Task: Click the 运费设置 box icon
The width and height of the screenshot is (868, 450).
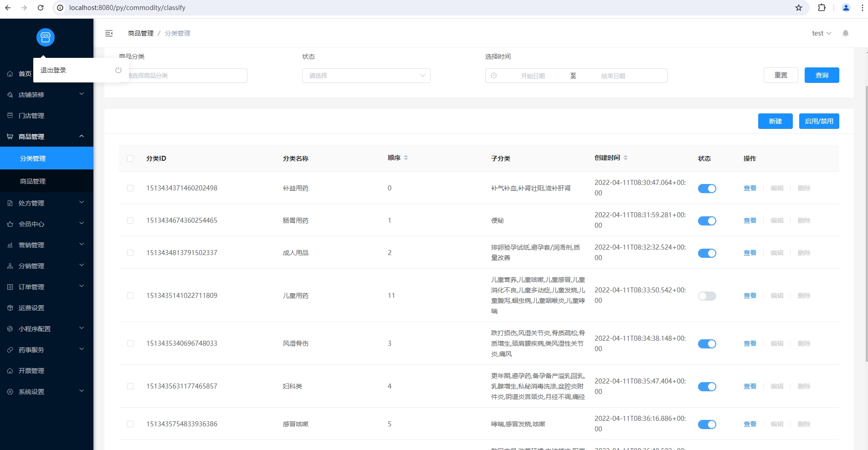Action: pos(10,308)
